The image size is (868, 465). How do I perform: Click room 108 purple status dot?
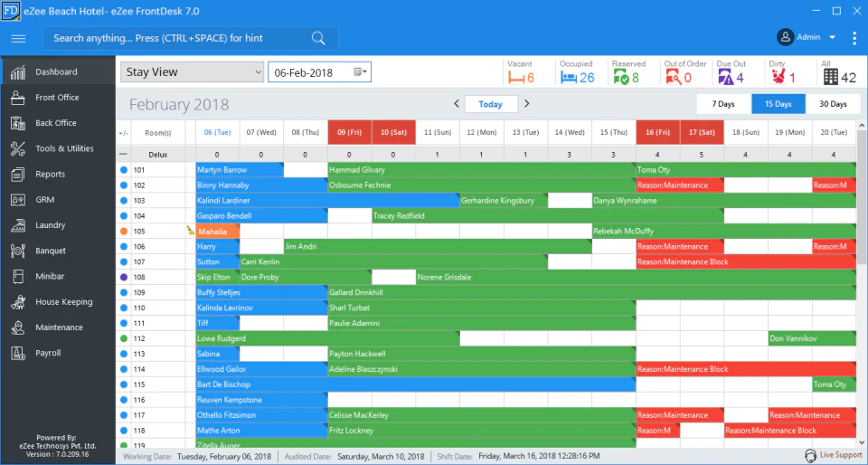124,278
